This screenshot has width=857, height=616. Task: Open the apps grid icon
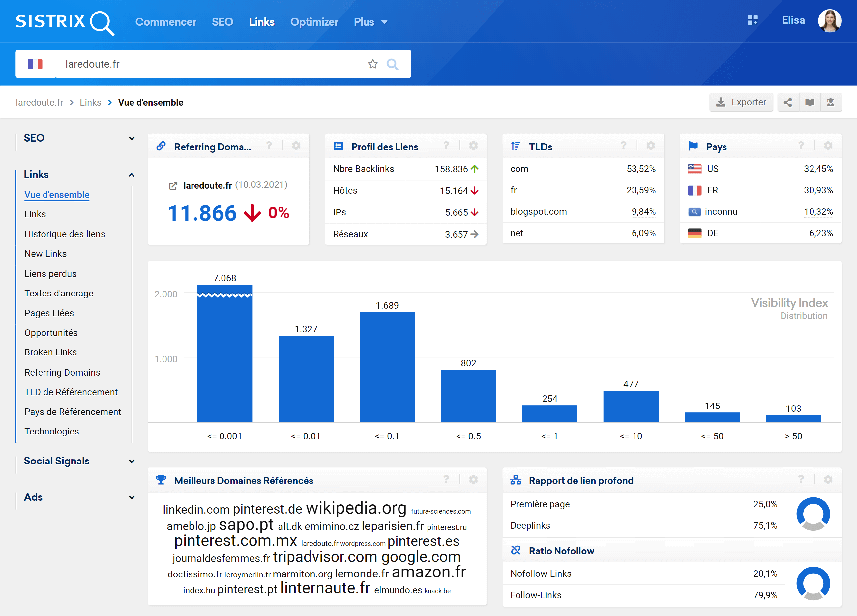(752, 20)
